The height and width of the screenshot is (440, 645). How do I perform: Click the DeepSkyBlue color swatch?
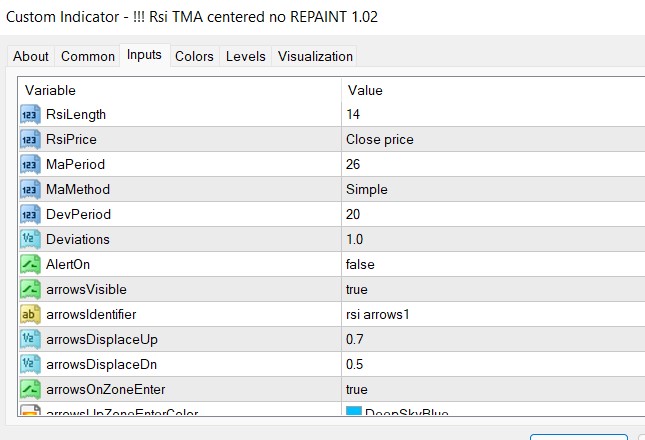(354, 413)
